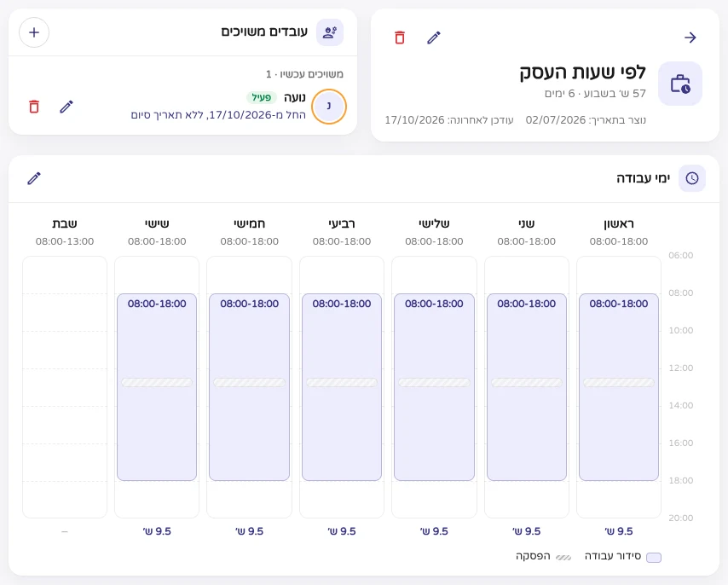728x585 pixels.
Task: Click the נועה employee name
Action: pos(295,97)
